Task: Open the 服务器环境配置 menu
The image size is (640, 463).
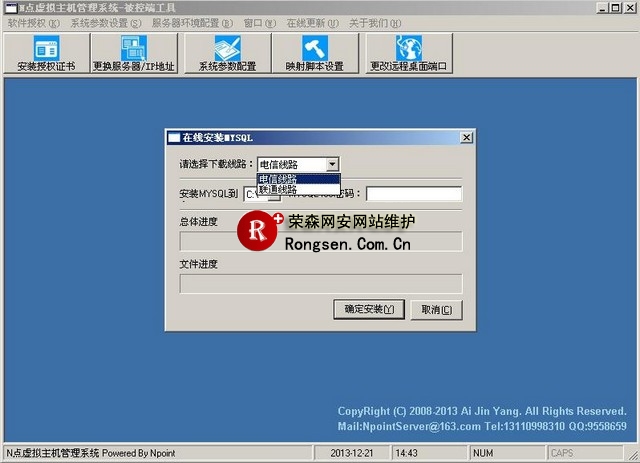Action: coord(192,22)
